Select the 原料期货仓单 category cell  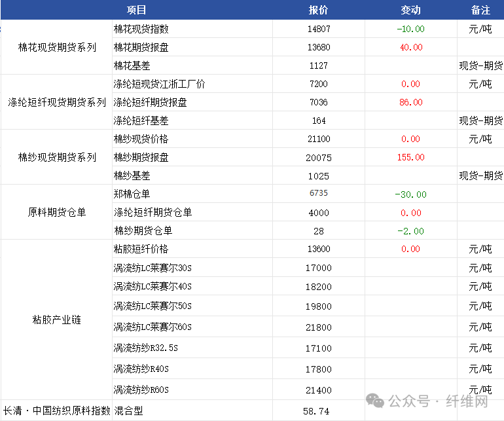[x=57, y=212]
